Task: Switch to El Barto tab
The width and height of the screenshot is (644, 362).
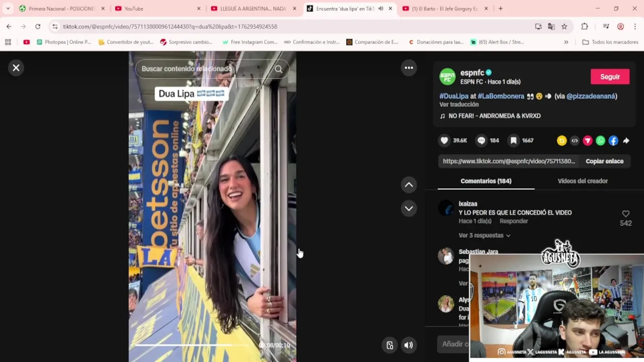Action: pyautogui.click(x=445, y=9)
